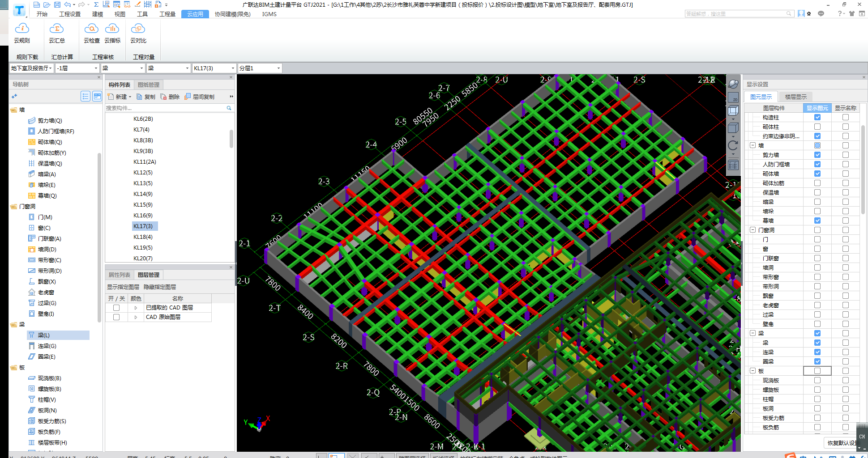This screenshot has height=458, width=868.
Task: Click the user avatar icon in title area
Action: (x=801, y=14)
